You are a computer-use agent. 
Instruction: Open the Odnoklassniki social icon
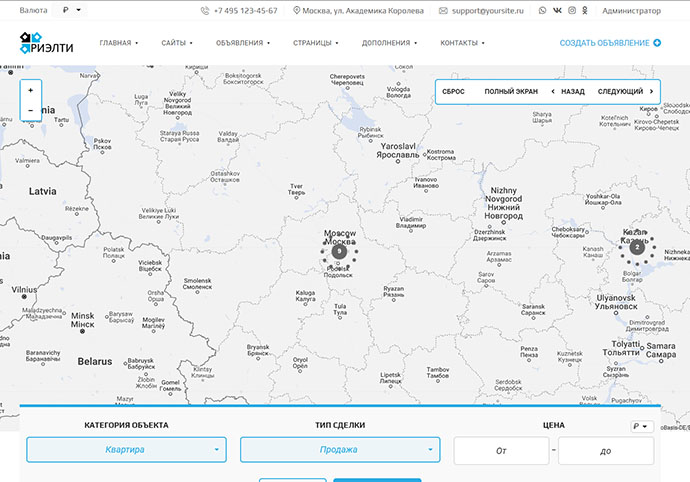point(585,10)
